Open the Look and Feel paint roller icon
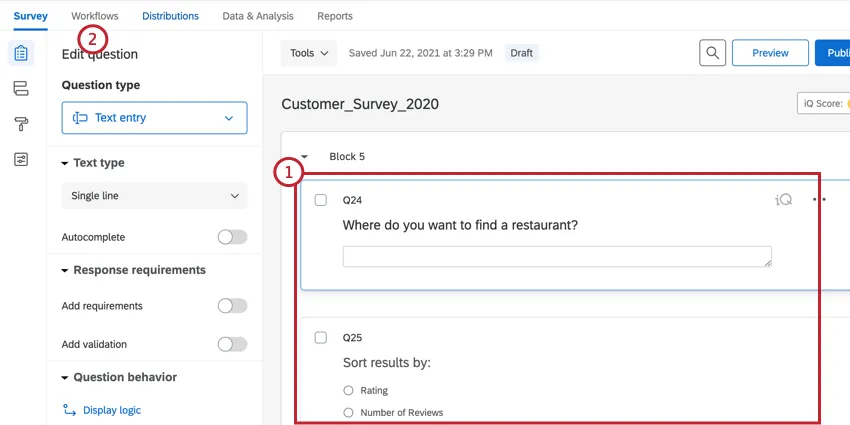The height and width of the screenshot is (425, 850). (x=21, y=124)
